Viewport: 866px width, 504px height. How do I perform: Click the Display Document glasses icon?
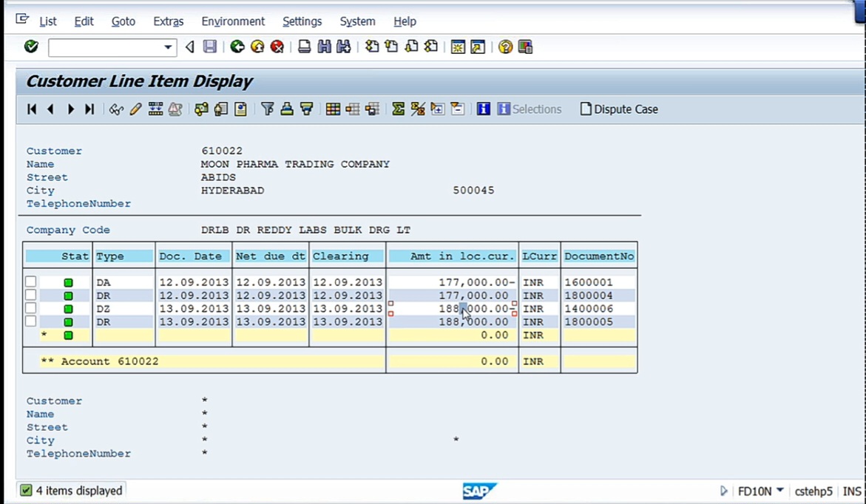click(x=116, y=109)
